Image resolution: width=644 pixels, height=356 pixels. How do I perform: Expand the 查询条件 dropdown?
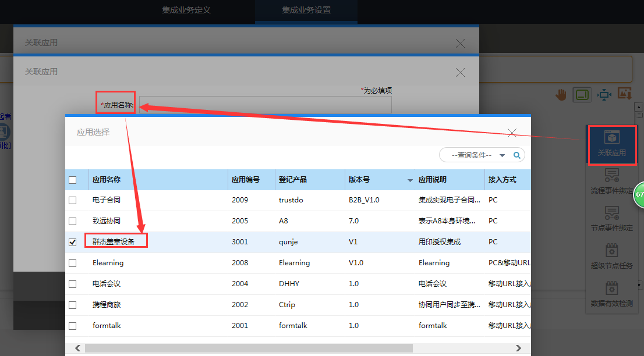tap(502, 155)
